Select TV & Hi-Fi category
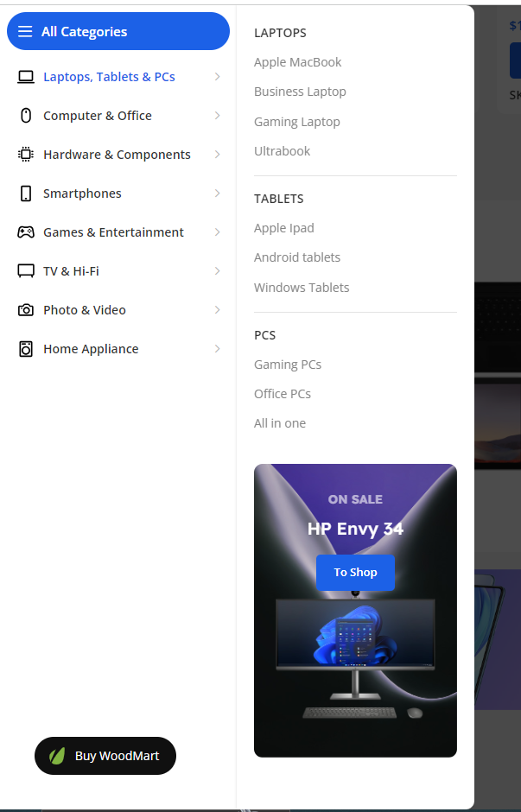521x812 pixels. 118,271
